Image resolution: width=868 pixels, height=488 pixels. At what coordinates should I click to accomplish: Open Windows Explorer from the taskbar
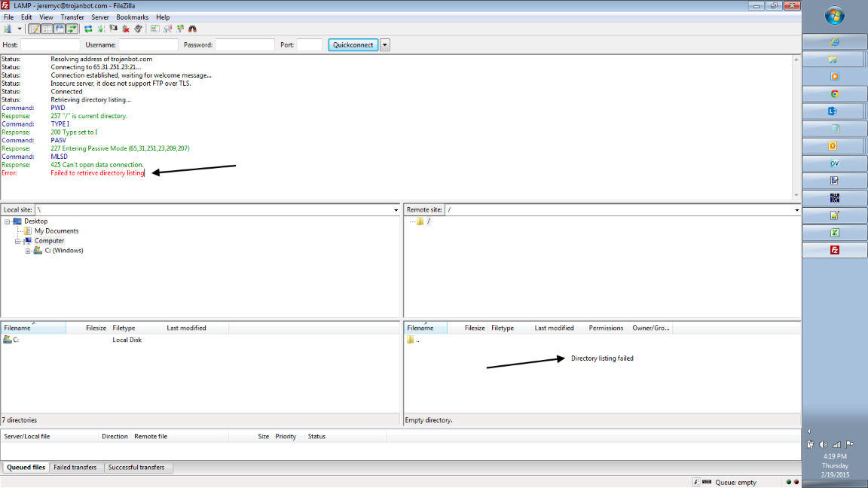[833, 59]
